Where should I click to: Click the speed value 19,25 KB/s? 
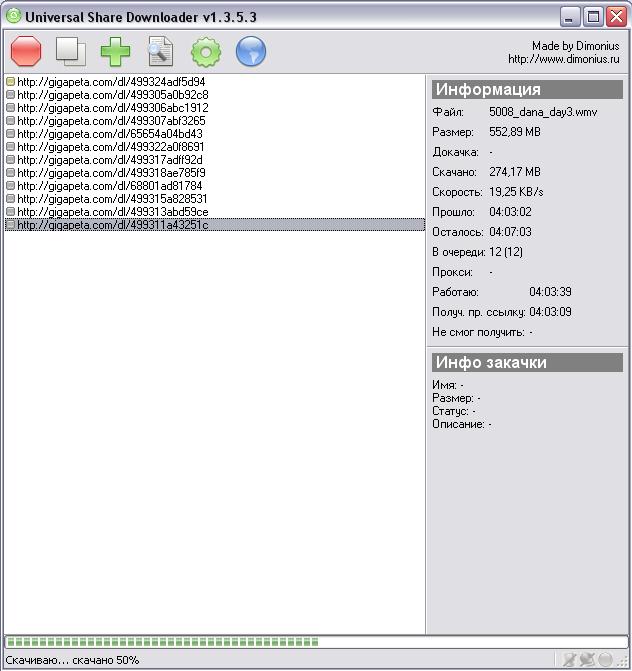click(x=516, y=192)
